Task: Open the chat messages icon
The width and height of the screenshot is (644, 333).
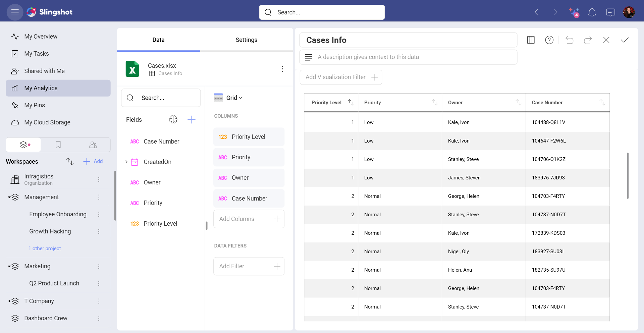Action: click(x=610, y=12)
